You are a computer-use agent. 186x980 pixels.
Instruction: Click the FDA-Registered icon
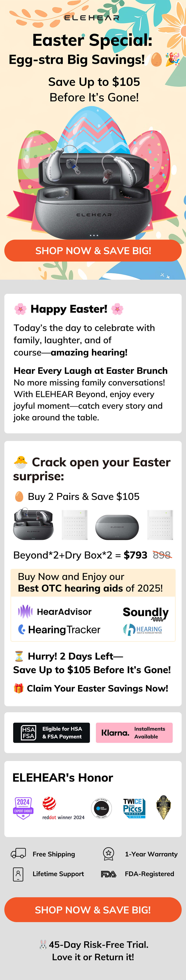coord(108,874)
